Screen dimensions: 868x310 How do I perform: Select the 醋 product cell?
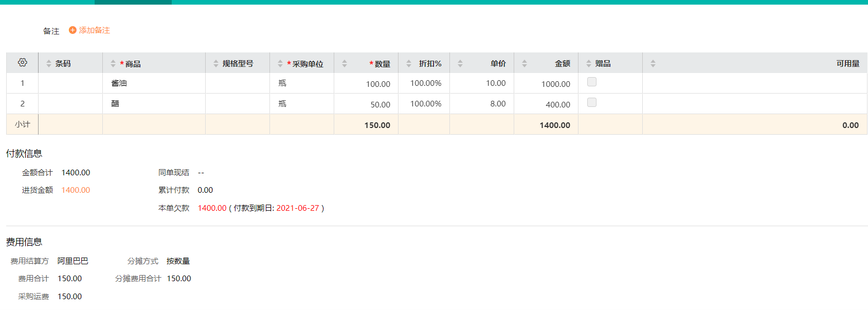(115, 104)
